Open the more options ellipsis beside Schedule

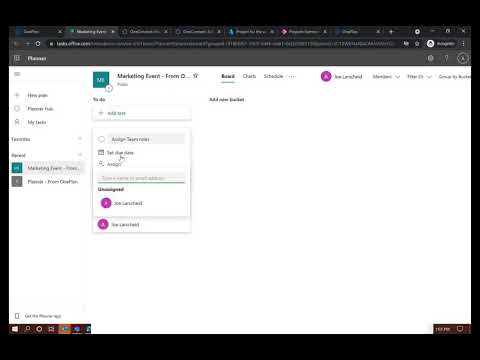click(292, 76)
